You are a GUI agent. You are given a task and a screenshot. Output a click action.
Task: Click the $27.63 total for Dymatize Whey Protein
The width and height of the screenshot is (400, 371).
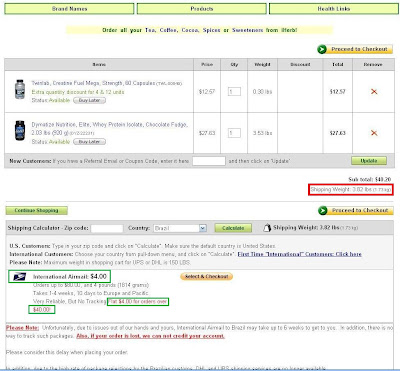click(338, 133)
